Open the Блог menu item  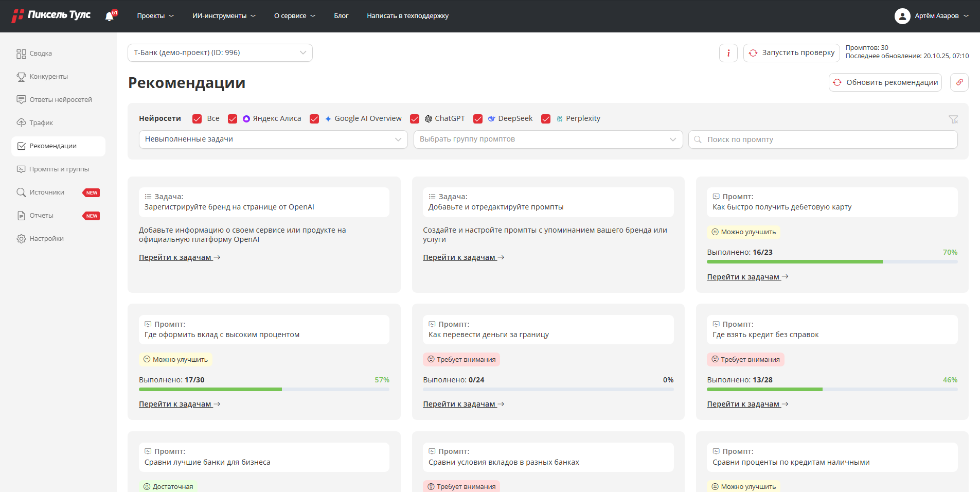coord(341,16)
